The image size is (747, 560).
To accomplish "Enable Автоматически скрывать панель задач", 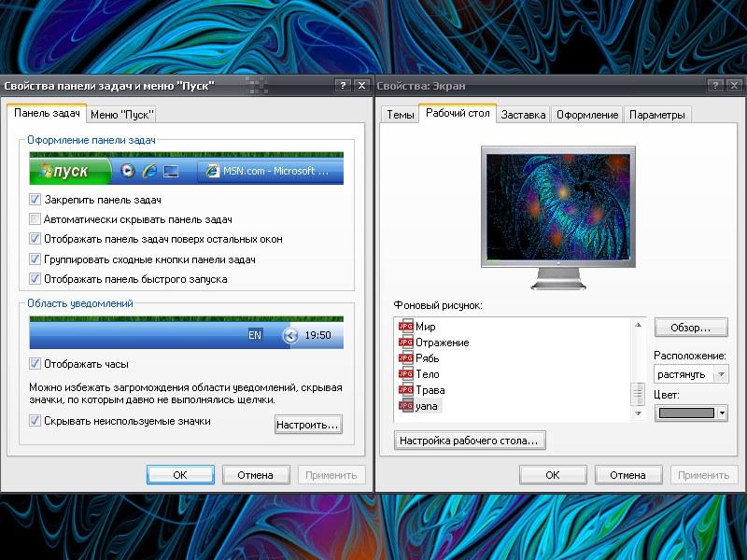I will tap(35, 219).
